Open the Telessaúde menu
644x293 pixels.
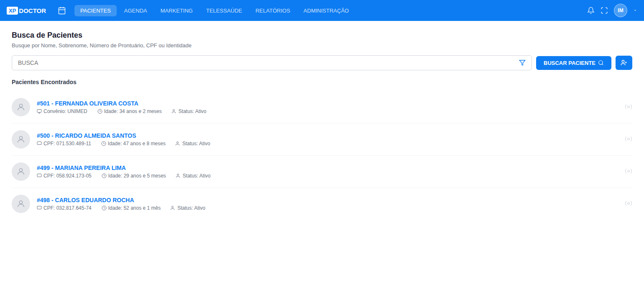[224, 10]
